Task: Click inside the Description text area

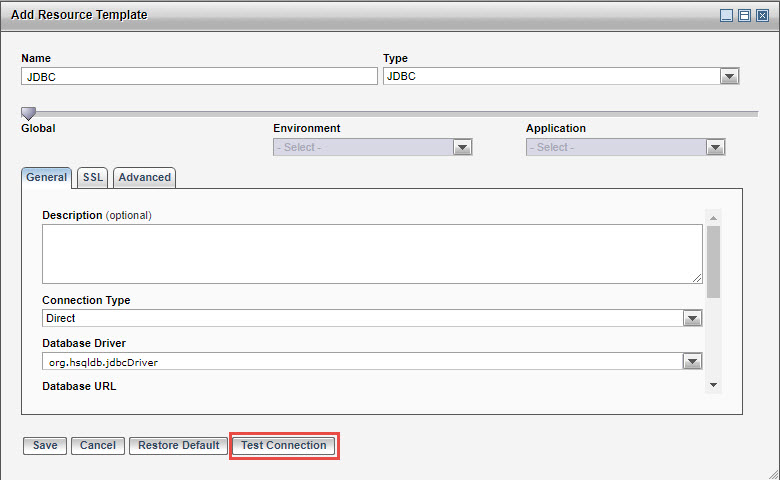Action: coord(371,253)
